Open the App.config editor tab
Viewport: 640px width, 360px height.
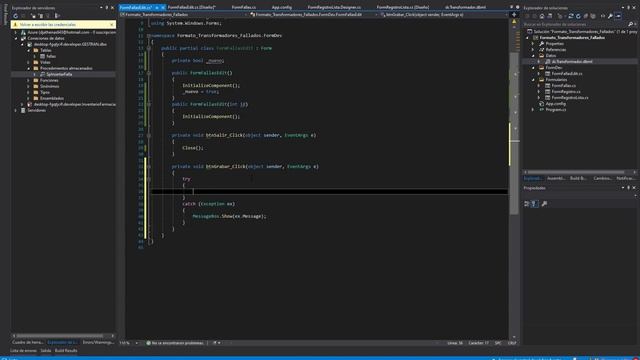point(282,7)
